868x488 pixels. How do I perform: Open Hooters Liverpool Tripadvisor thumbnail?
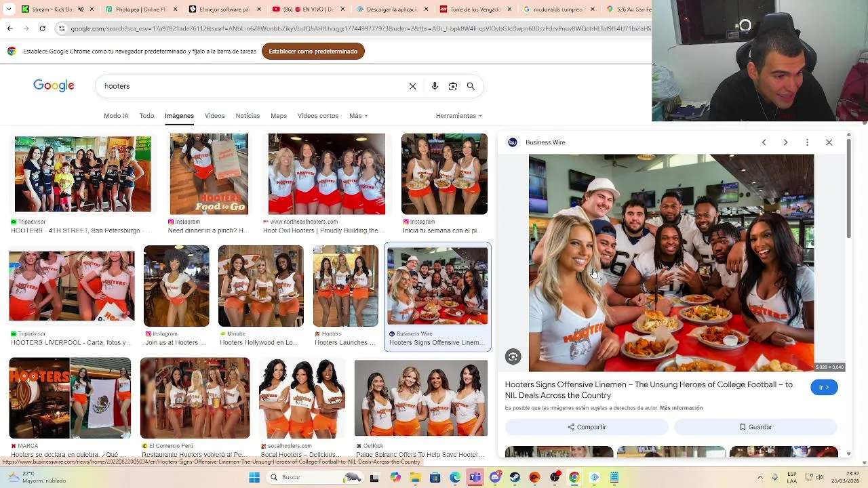pos(71,286)
